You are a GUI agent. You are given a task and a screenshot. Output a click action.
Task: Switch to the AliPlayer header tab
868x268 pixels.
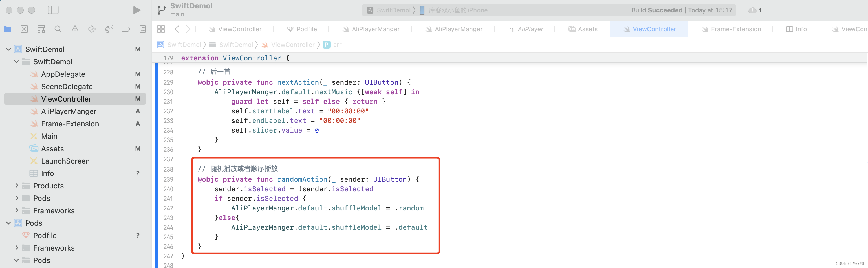[526, 29]
